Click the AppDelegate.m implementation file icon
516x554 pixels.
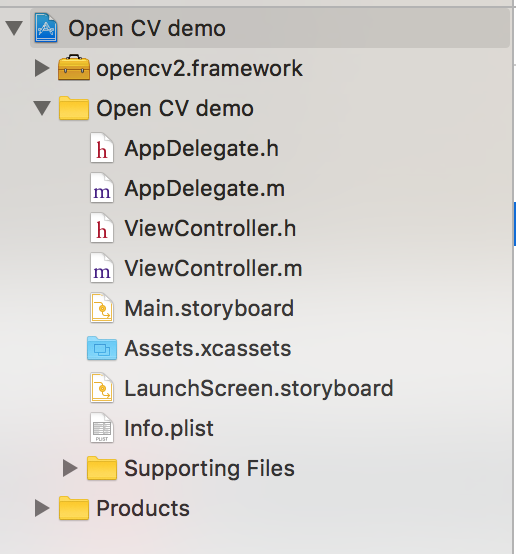102,188
